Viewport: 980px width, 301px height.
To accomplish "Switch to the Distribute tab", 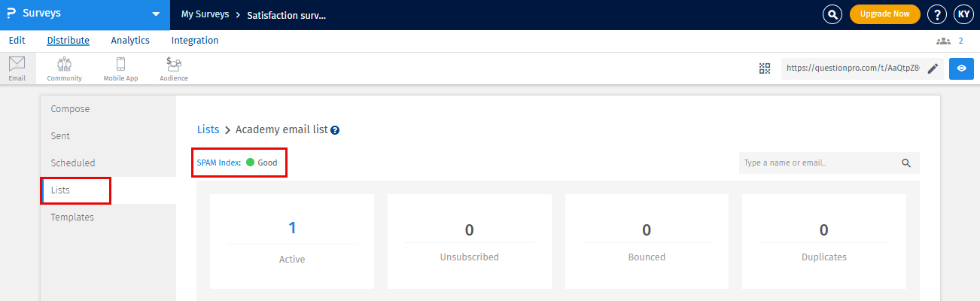I will point(68,41).
